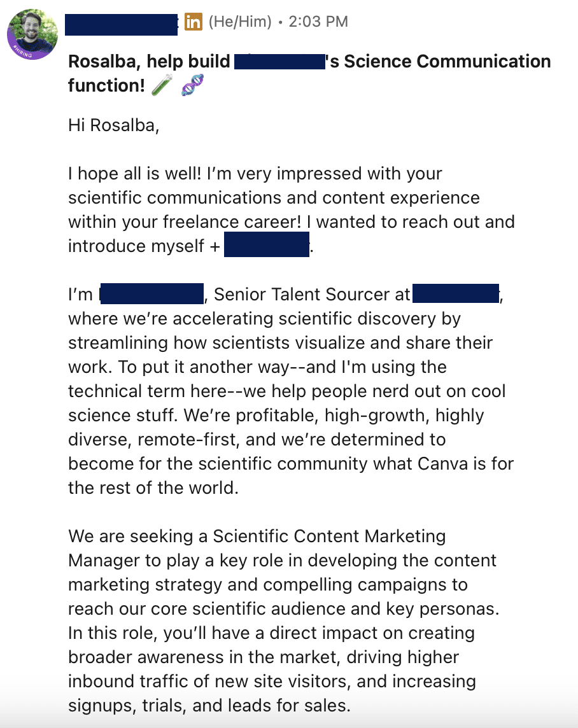Click the test tube emoji in subject
Screen dimensions: 578x728
(x=162, y=86)
